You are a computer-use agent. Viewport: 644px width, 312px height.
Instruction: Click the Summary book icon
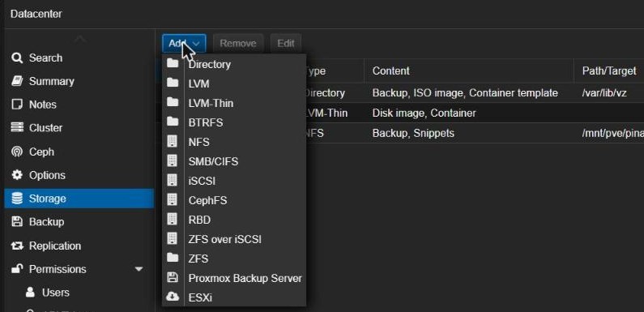click(17, 81)
